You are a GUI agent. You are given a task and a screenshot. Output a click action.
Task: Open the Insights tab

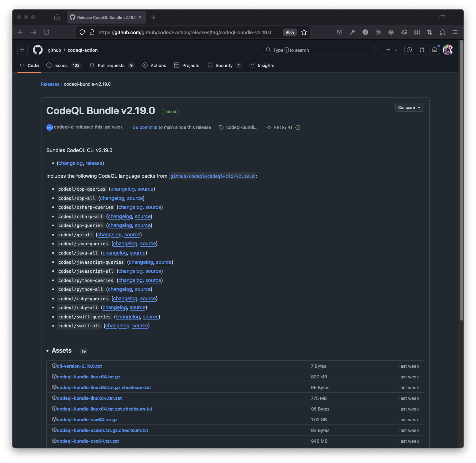pos(262,65)
